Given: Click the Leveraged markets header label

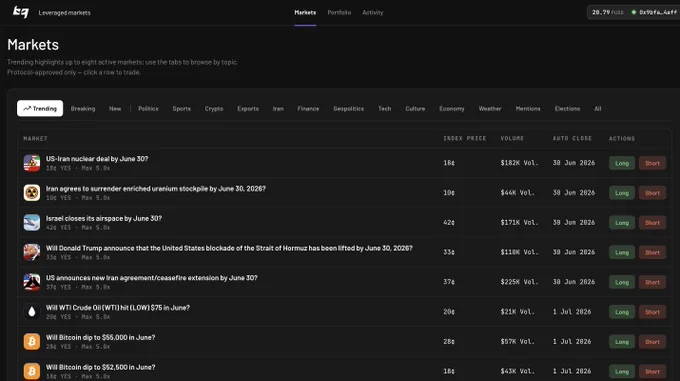Looking at the screenshot, I should point(65,13).
